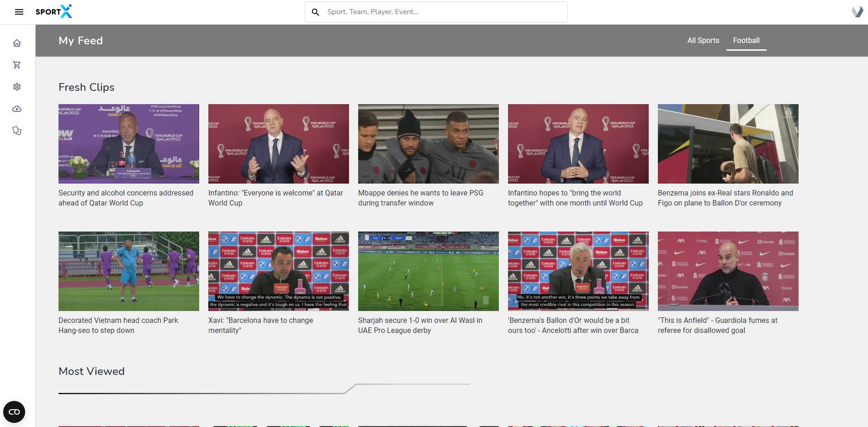Screen dimensions: 868x427
Task: Click the SportX logo
Action: [53, 11]
